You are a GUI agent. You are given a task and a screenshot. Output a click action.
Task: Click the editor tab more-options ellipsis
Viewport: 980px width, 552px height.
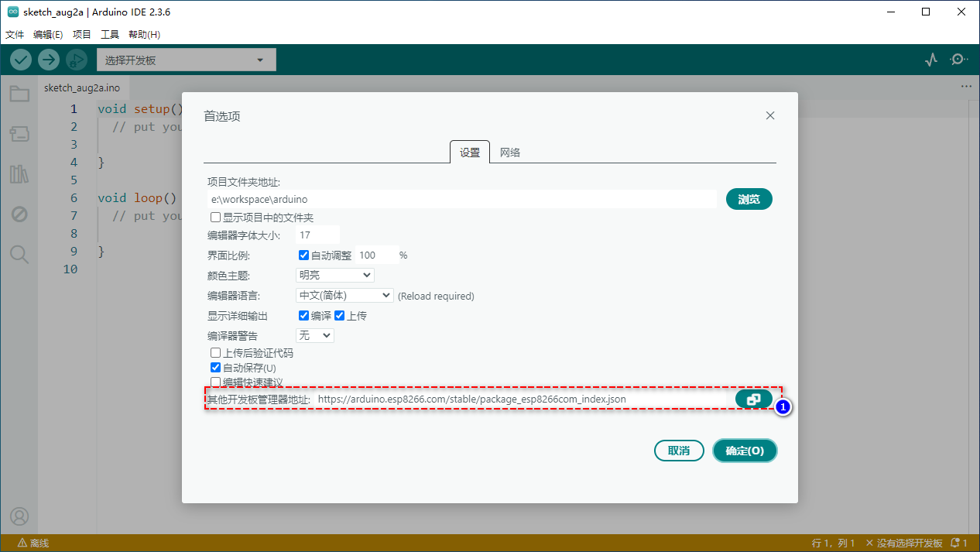tap(966, 87)
